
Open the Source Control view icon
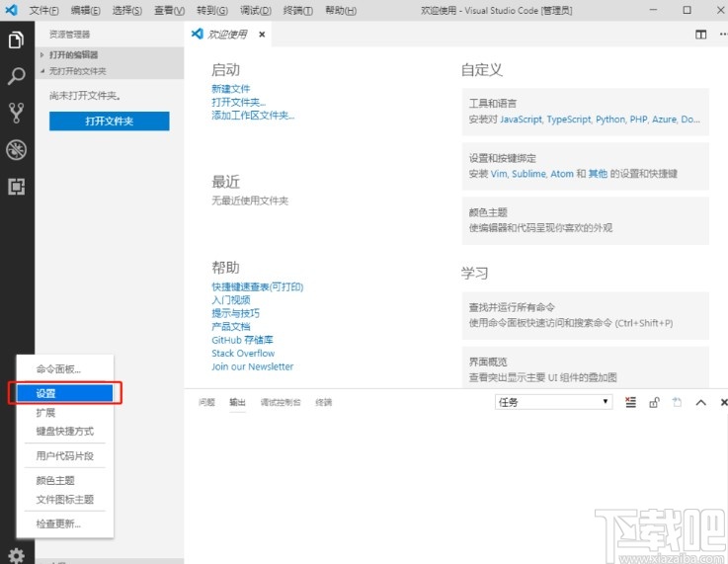(x=16, y=113)
